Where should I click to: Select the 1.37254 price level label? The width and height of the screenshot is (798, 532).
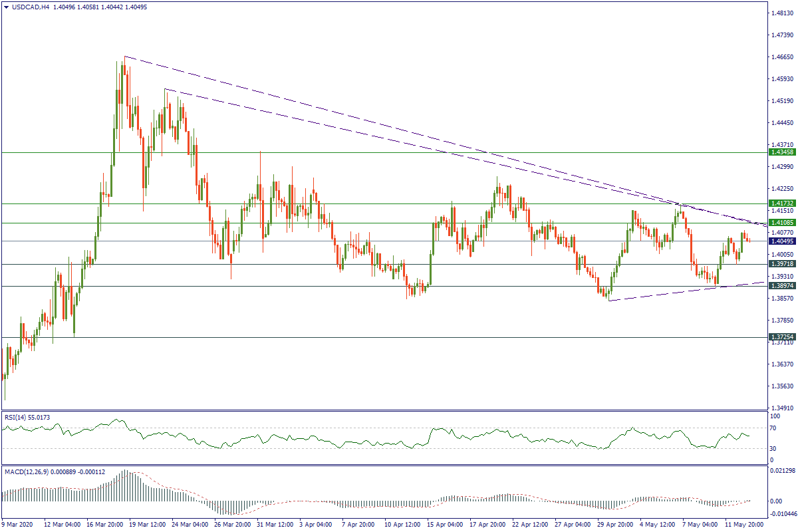point(782,337)
